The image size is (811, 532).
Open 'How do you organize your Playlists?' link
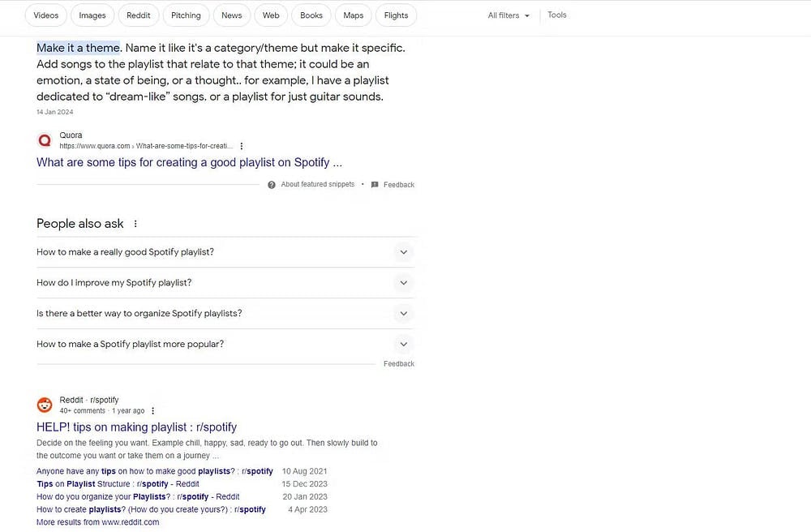[x=138, y=497]
